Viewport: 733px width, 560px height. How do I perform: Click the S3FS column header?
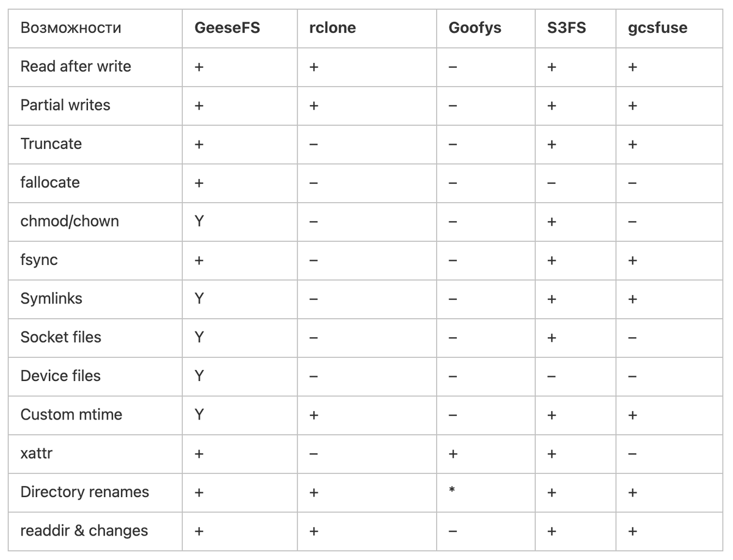(x=567, y=28)
